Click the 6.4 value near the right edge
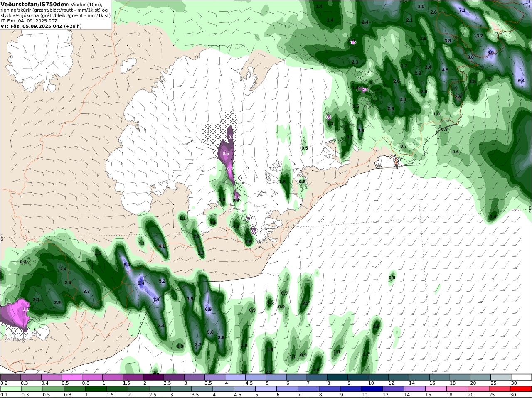Image resolution: width=532 pixels, height=398 pixels. (x=521, y=81)
